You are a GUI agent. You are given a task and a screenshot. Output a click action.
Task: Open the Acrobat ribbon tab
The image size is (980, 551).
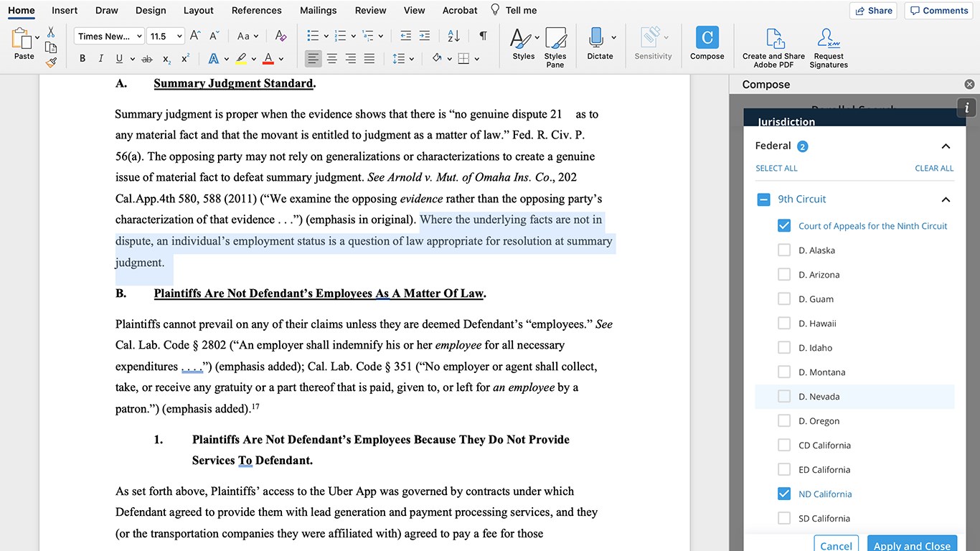(460, 10)
